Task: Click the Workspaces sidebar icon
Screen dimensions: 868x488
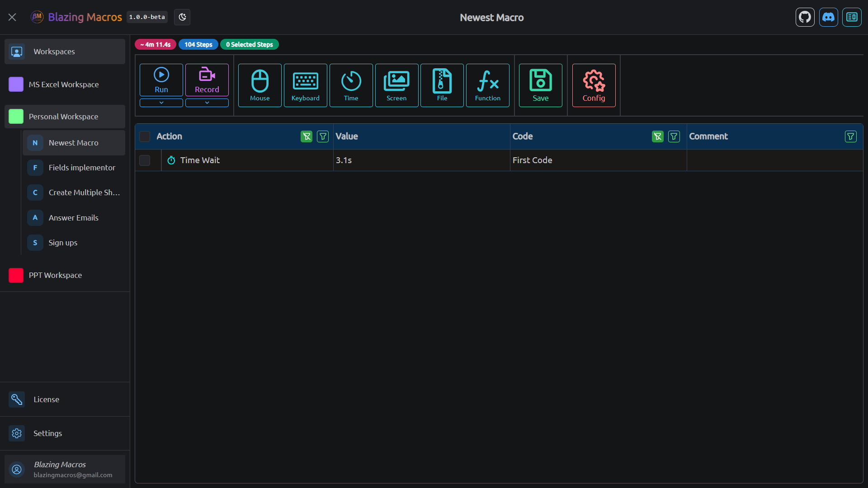Action: (x=17, y=52)
